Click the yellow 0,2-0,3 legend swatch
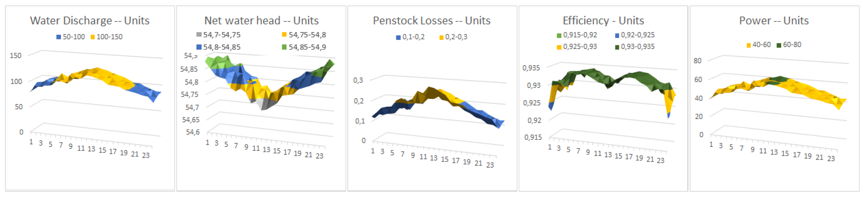868x198 pixels. click(441, 37)
